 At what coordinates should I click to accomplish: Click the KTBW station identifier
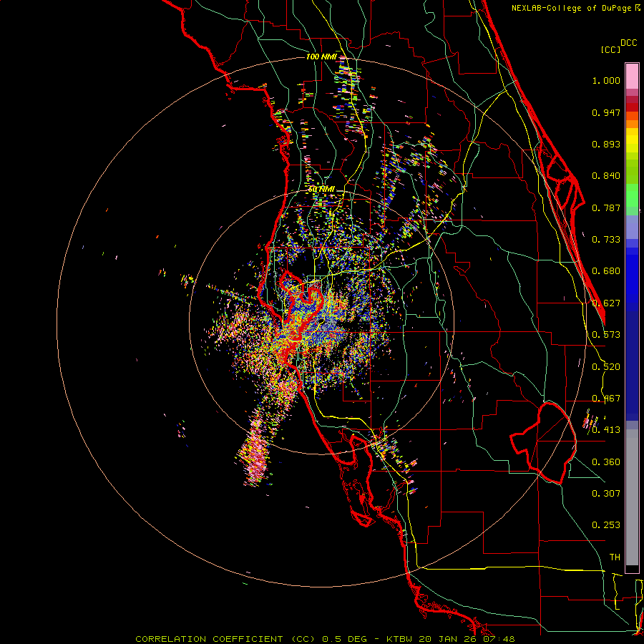[x=400, y=639]
